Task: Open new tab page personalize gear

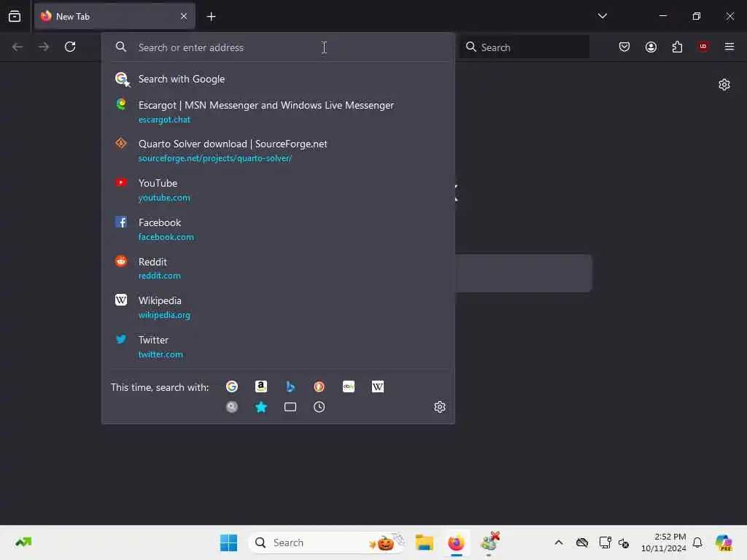Action: tap(724, 85)
